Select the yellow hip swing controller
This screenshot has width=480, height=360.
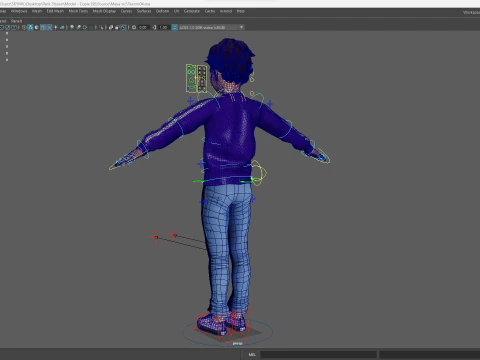coord(259,173)
